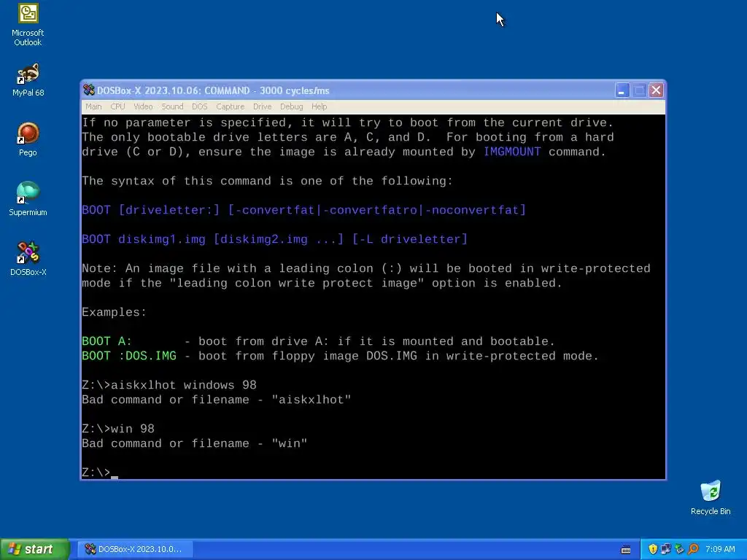This screenshot has width=747, height=560.
Task: Click the 'Examples:' heading text
Action: click(x=115, y=312)
